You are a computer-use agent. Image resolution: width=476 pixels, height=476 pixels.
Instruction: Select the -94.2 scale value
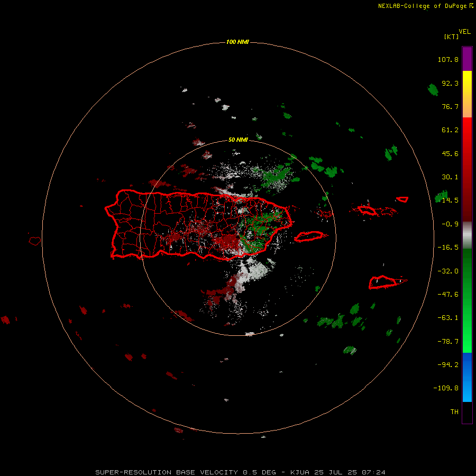point(448,364)
